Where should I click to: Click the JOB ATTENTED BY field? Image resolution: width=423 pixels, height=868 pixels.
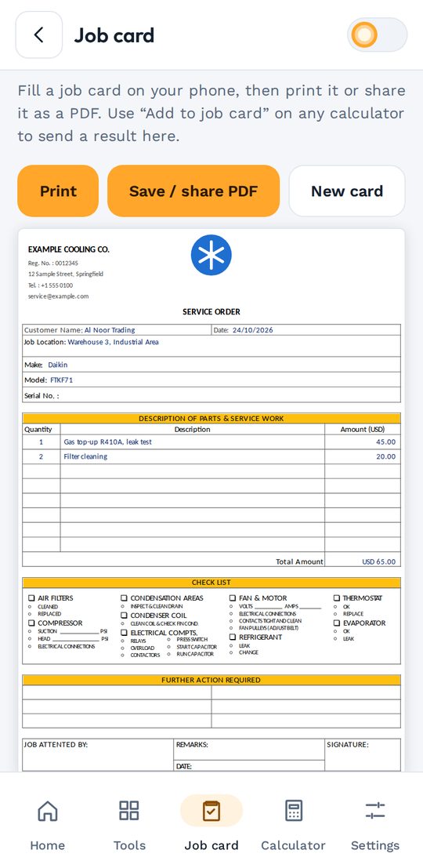[98, 754]
